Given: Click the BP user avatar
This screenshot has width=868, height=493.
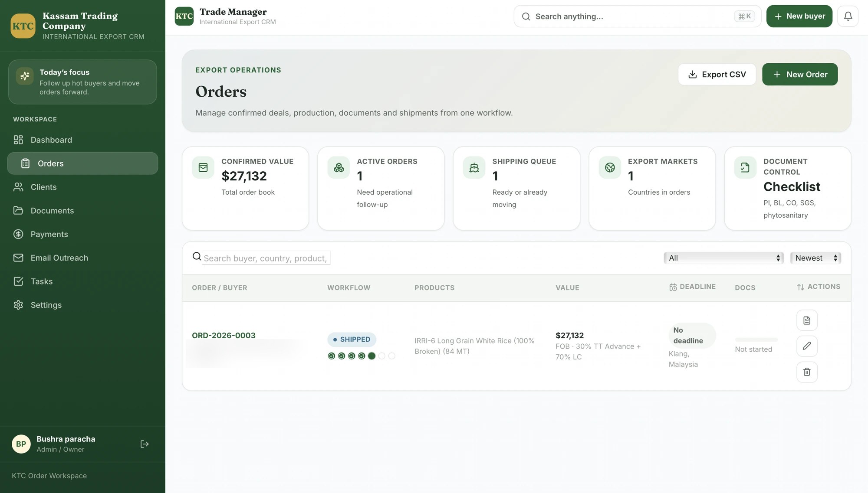Looking at the screenshot, I should pyautogui.click(x=21, y=444).
